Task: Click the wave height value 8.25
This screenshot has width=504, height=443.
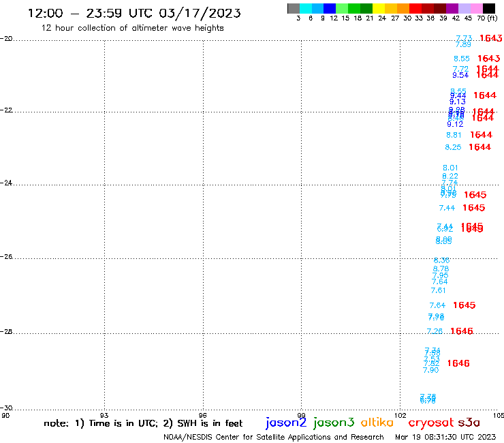Action: [453, 147]
